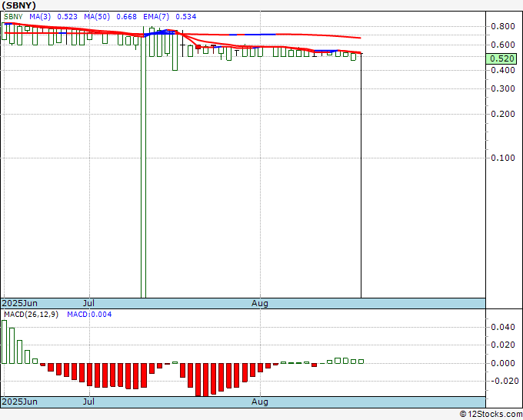Click Aug on the price chart axis
Viewport: 523px width, 420px height.
coord(260,303)
